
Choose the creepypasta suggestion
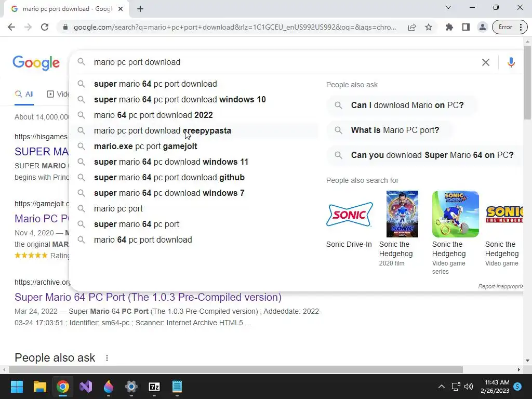click(194, 130)
